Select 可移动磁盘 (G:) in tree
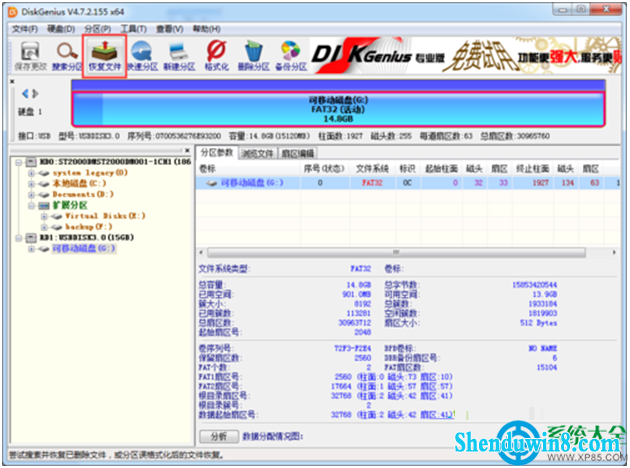 coord(84,249)
